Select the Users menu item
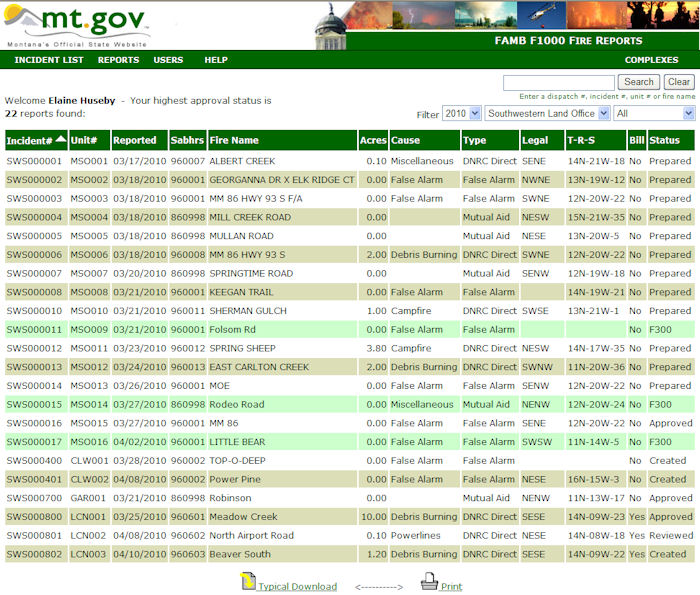Image resolution: width=700 pixels, height=595 pixels. click(168, 60)
